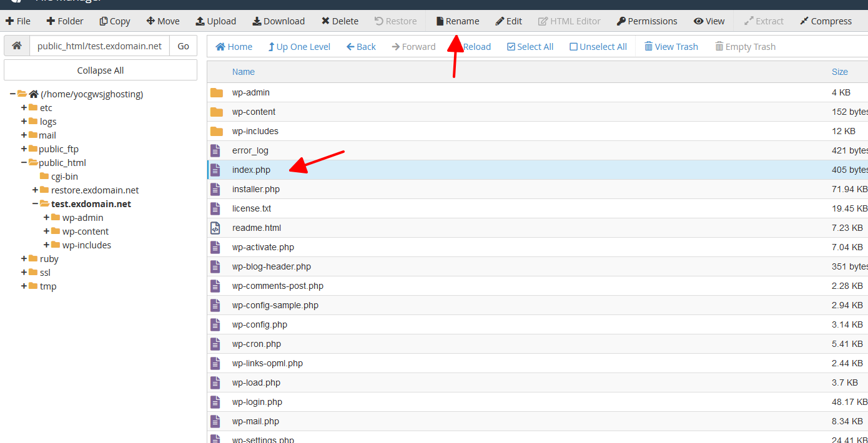This screenshot has width=868, height=443.
Task: Click Select All checkbox link
Action: [x=530, y=47]
